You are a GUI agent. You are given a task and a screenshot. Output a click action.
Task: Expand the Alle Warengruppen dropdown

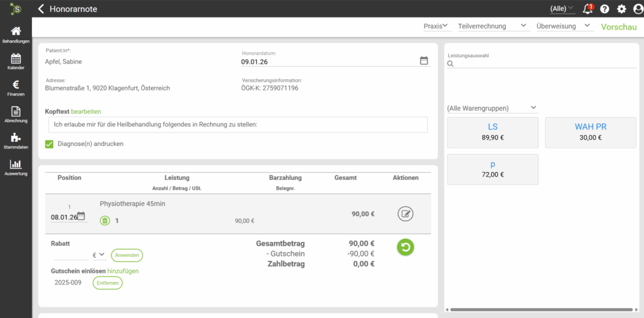492,108
